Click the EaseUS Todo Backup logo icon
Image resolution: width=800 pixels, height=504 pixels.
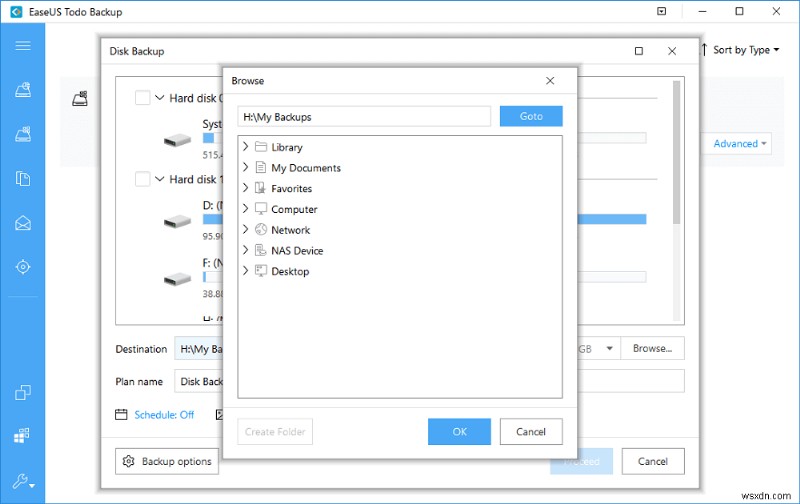[16, 11]
